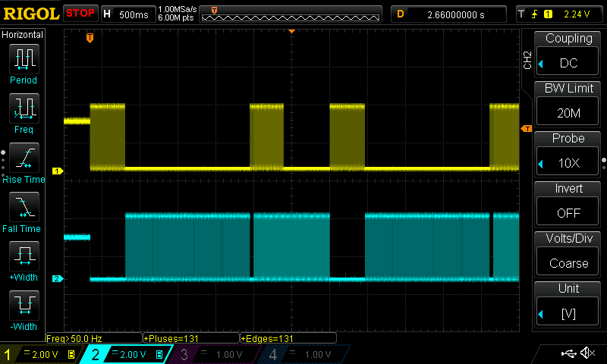Click the speaker mute icon
The height and width of the screenshot is (364, 607).
coord(587,353)
